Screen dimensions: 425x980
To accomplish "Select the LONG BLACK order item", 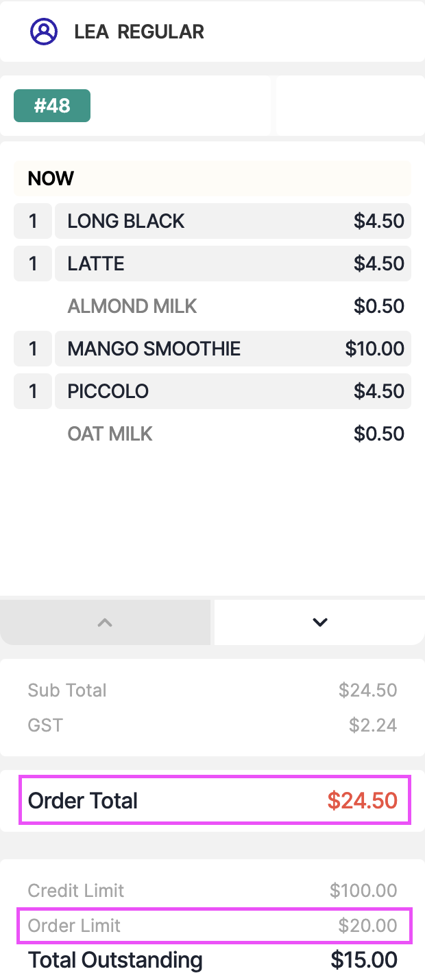I will point(233,221).
